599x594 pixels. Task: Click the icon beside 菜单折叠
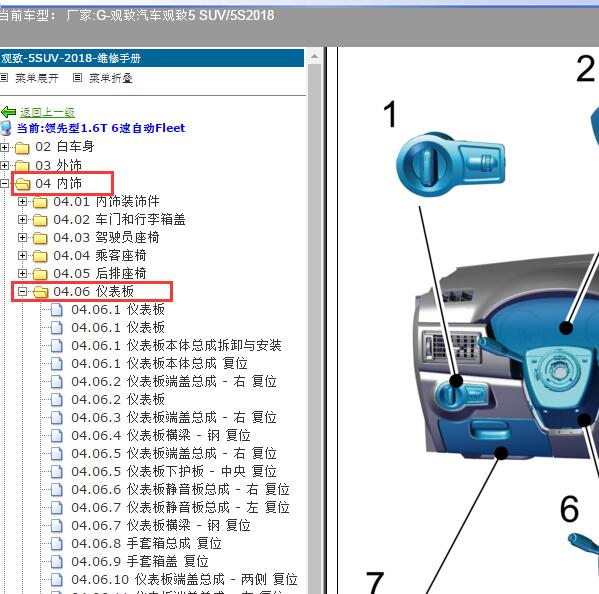coord(77,78)
